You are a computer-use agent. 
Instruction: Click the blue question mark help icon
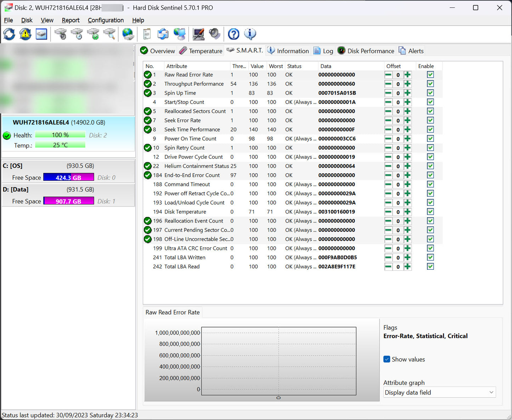(234, 34)
